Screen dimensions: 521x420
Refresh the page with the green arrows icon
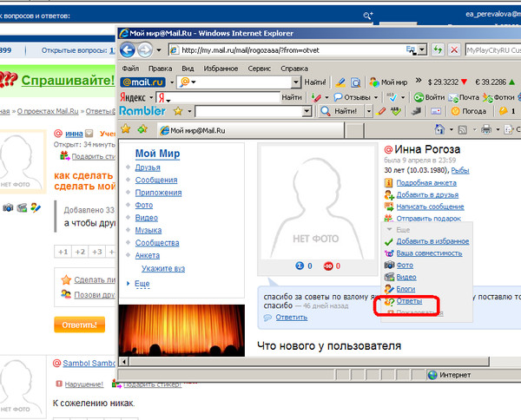438,50
